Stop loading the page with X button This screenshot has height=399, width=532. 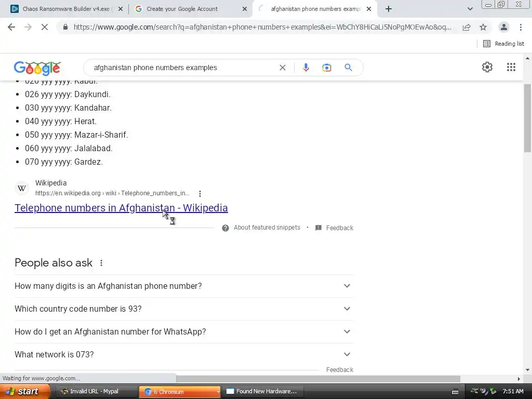click(x=45, y=27)
